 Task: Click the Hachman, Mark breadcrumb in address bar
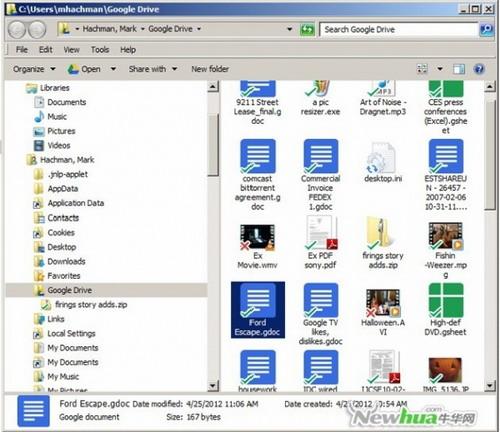(x=110, y=29)
